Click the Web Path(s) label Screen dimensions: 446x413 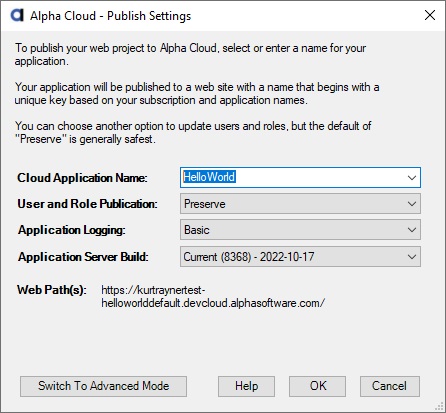pyautogui.click(x=52, y=290)
